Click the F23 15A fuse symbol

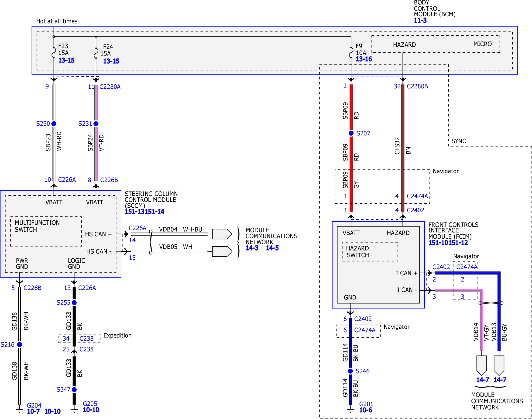tap(54, 53)
